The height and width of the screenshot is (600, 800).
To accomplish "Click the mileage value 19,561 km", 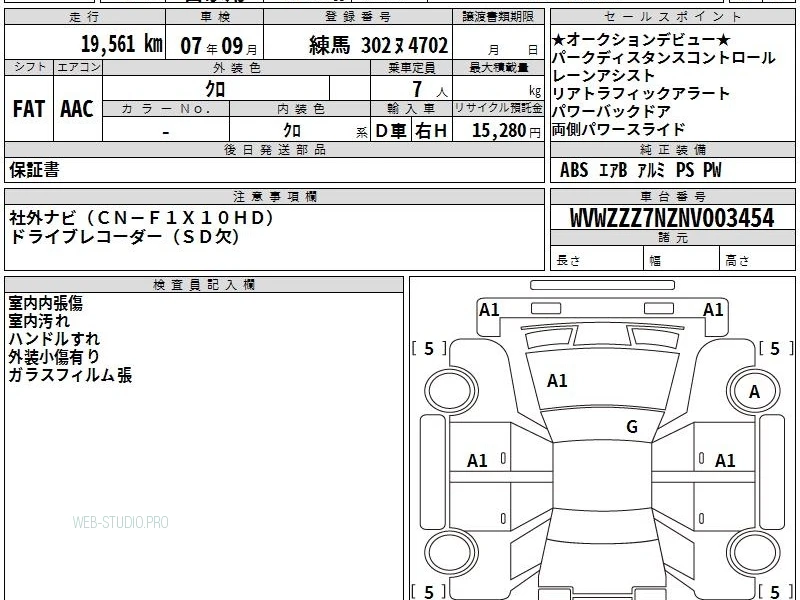I will (121, 44).
